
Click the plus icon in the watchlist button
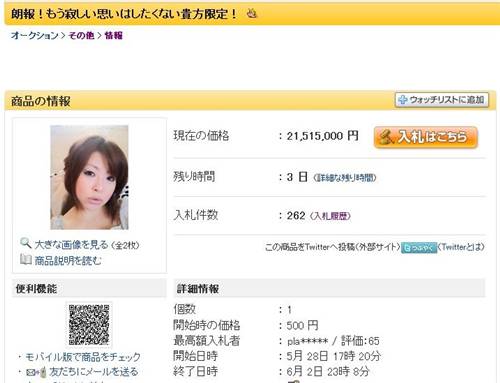click(403, 100)
